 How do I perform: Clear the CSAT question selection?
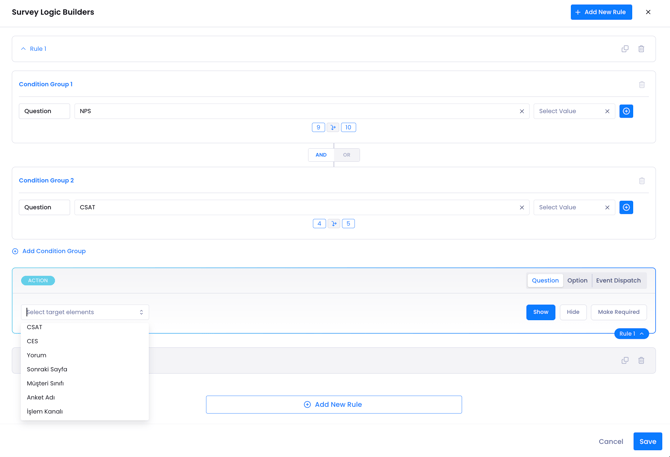pyautogui.click(x=522, y=207)
